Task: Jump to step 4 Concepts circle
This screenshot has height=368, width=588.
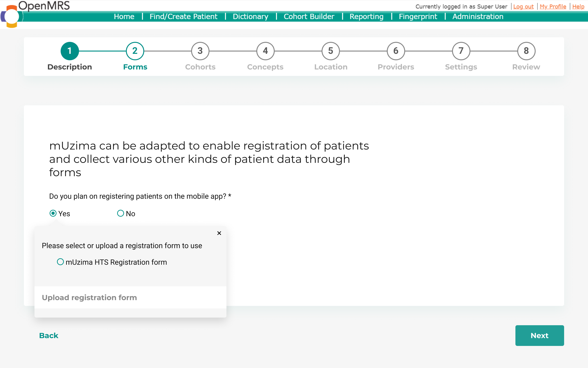Action: [265, 51]
